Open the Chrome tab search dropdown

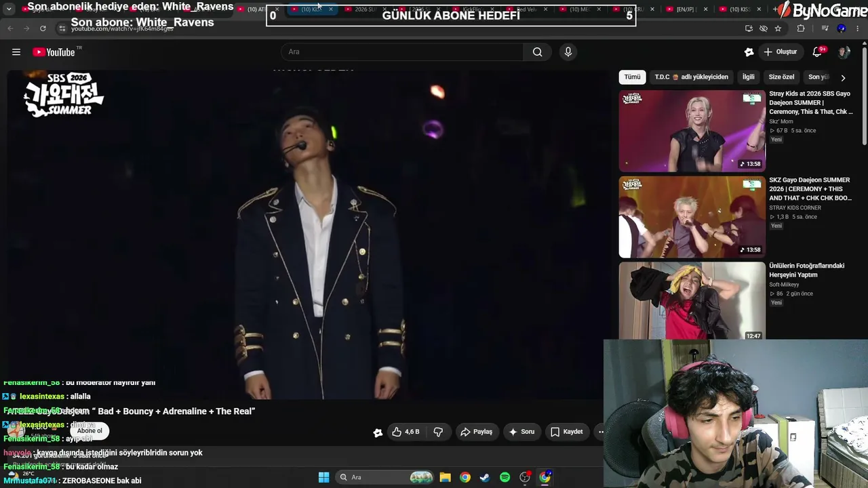[x=9, y=9]
